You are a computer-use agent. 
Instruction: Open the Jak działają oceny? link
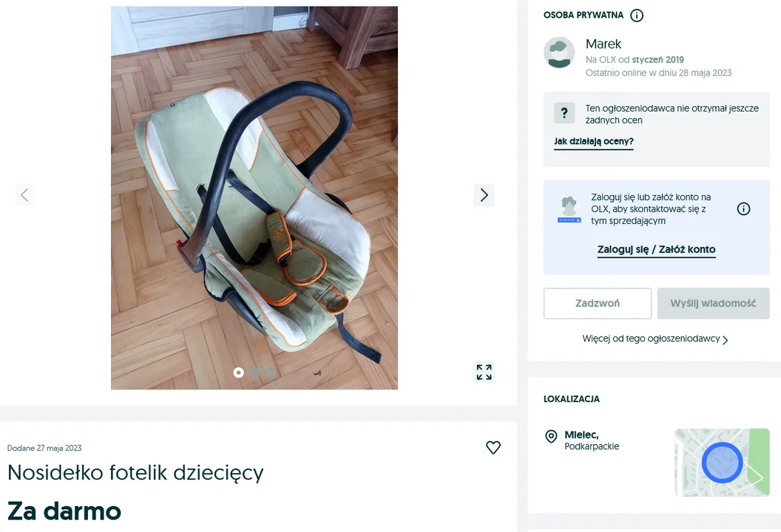coord(594,141)
